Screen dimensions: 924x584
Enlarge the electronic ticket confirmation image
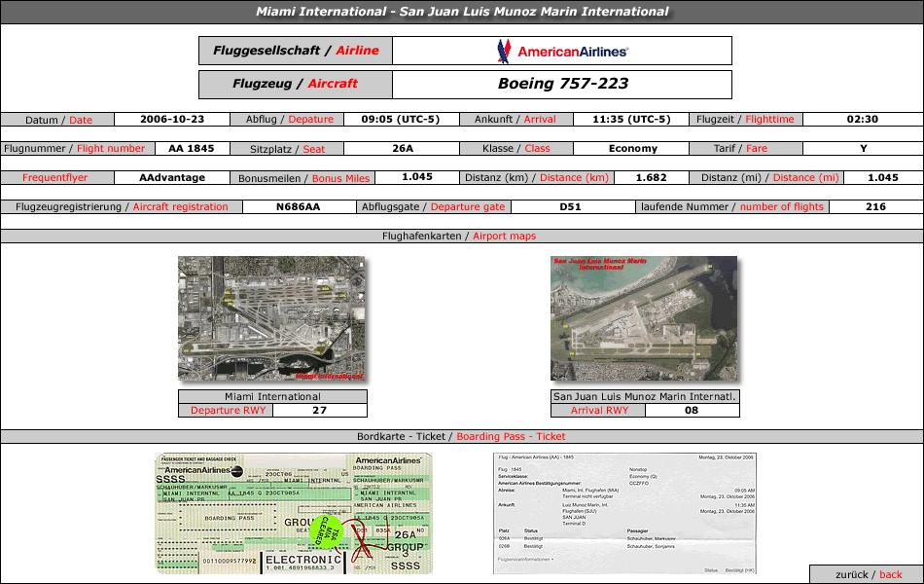point(624,513)
